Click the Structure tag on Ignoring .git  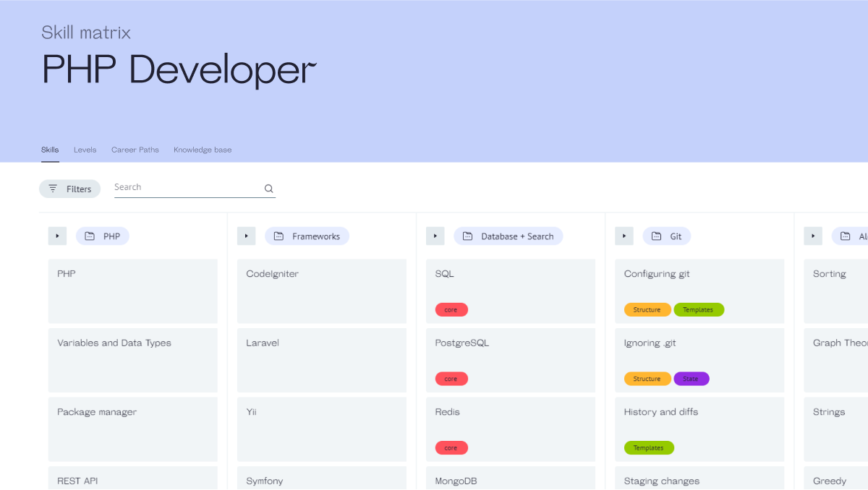click(x=647, y=379)
